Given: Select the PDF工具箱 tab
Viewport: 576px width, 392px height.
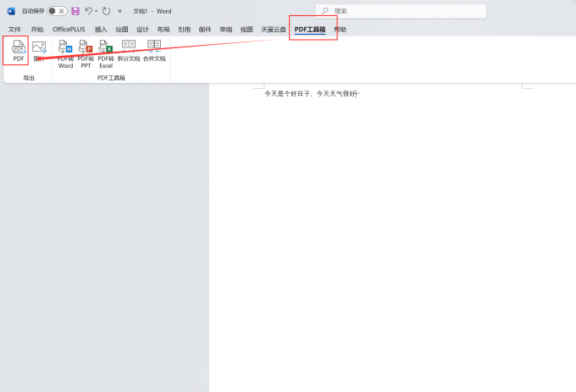Looking at the screenshot, I should pos(310,30).
